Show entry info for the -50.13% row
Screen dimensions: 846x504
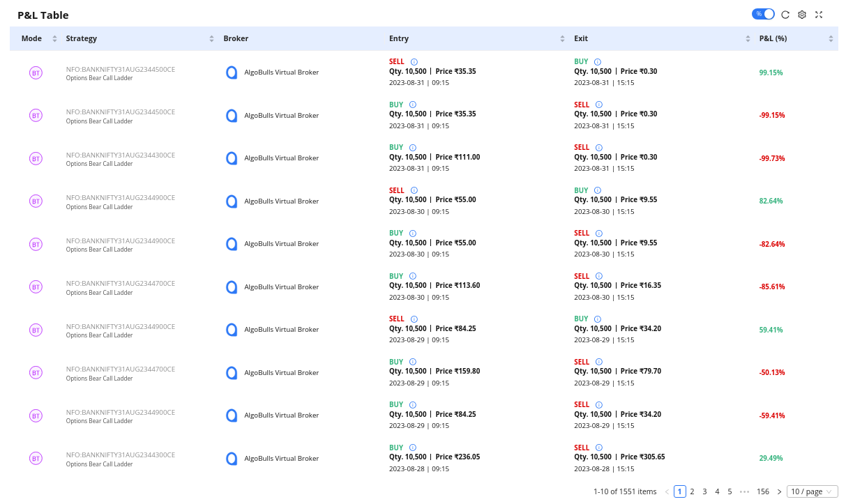click(413, 362)
